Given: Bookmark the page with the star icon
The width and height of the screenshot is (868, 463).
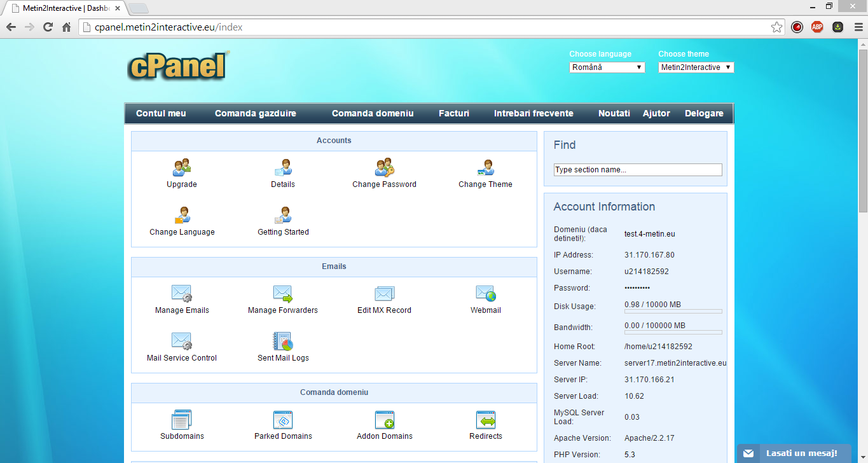Looking at the screenshot, I should pos(777,27).
